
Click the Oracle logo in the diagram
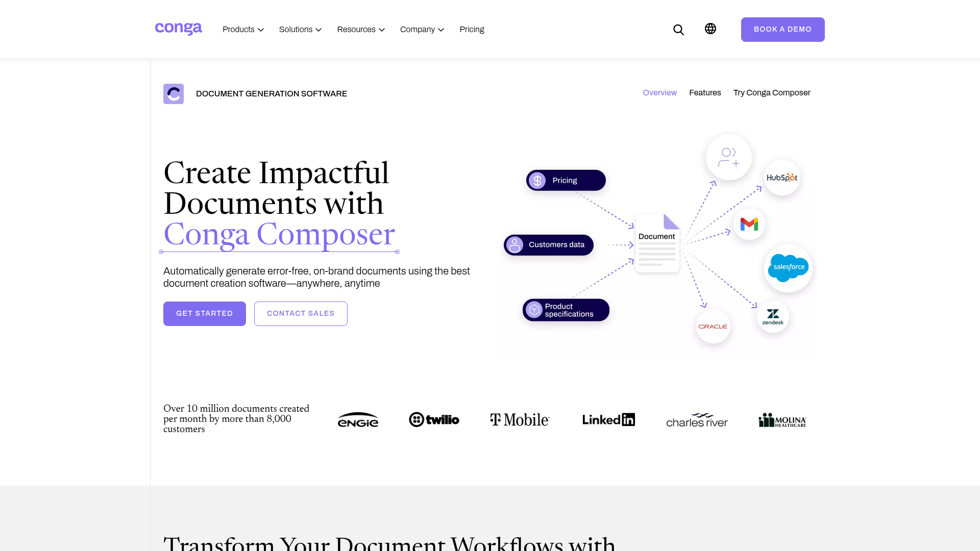[x=713, y=327]
